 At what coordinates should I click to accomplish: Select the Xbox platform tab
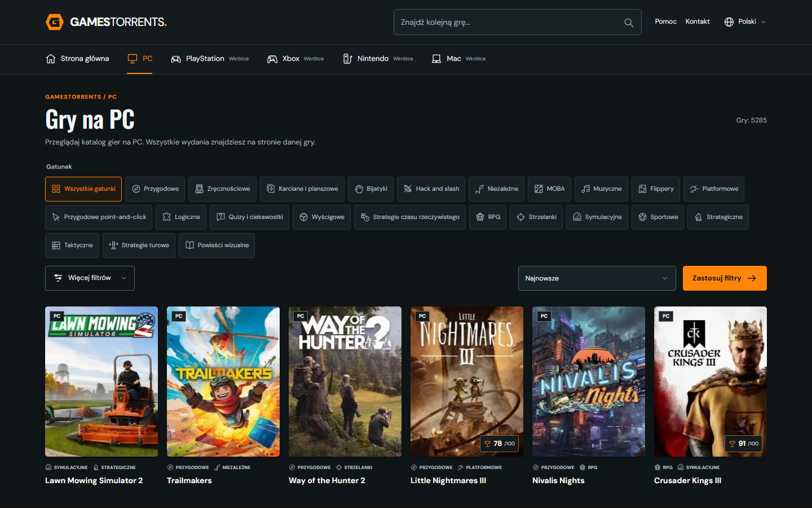(x=295, y=59)
